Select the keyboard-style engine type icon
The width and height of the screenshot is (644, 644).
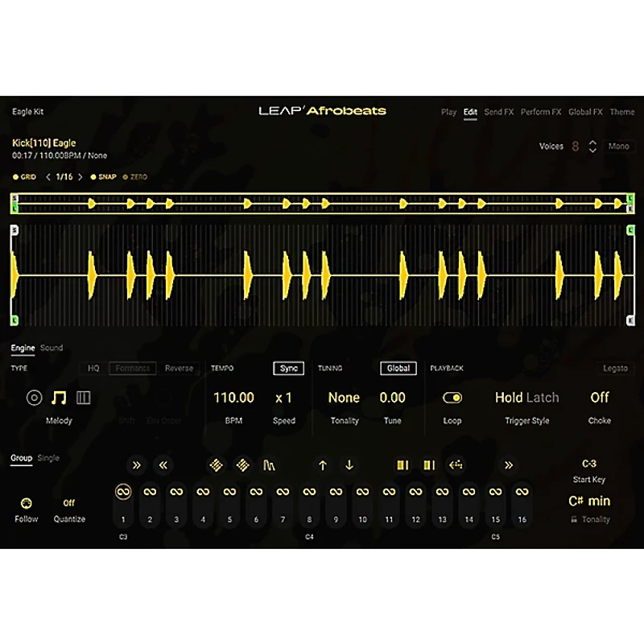83,397
